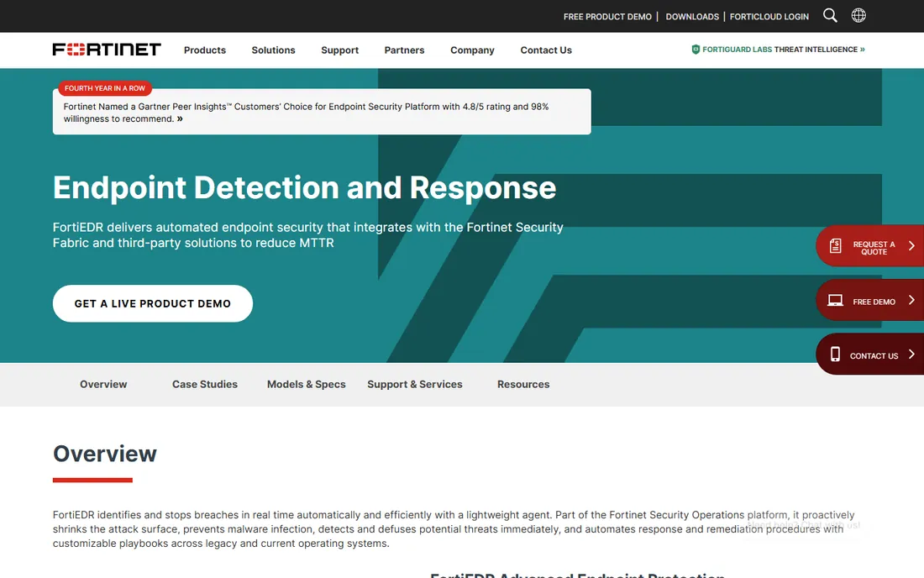Switch to the Models & Specs tab
924x578 pixels.
[x=306, y=384]
